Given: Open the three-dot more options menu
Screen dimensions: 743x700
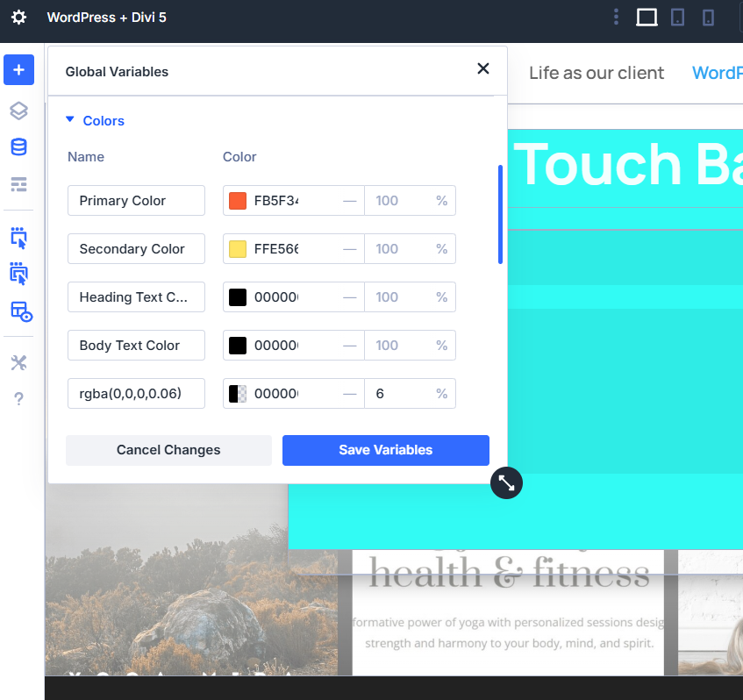Looking at the screenshot, I should (617, 18).
